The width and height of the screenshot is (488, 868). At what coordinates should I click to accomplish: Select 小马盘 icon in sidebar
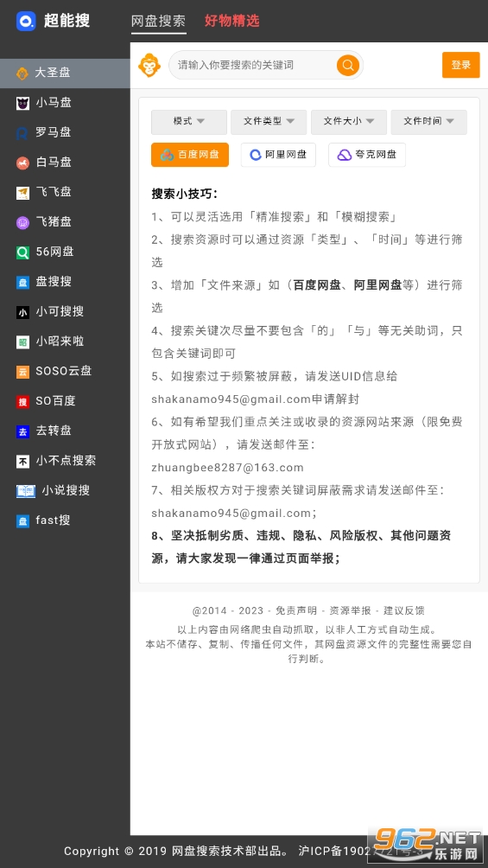point(22,103)
